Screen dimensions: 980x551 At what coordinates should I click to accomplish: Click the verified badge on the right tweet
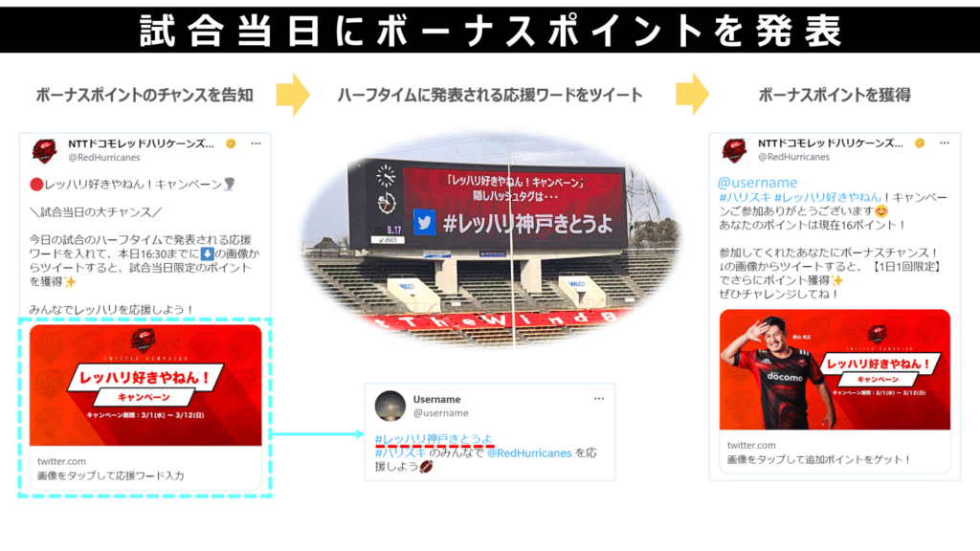click(920, 143)
